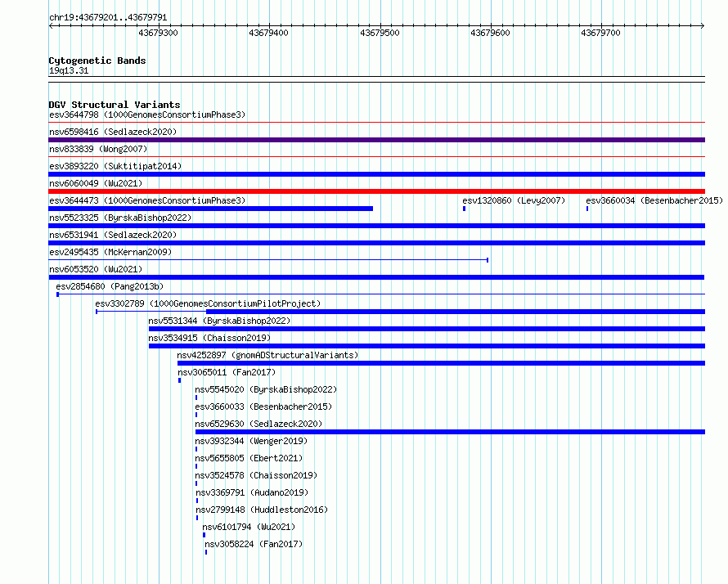This screenshot has height=584, width=728.
Task: Select the 19q13.31 band label
Action: [x=69, y=70]
